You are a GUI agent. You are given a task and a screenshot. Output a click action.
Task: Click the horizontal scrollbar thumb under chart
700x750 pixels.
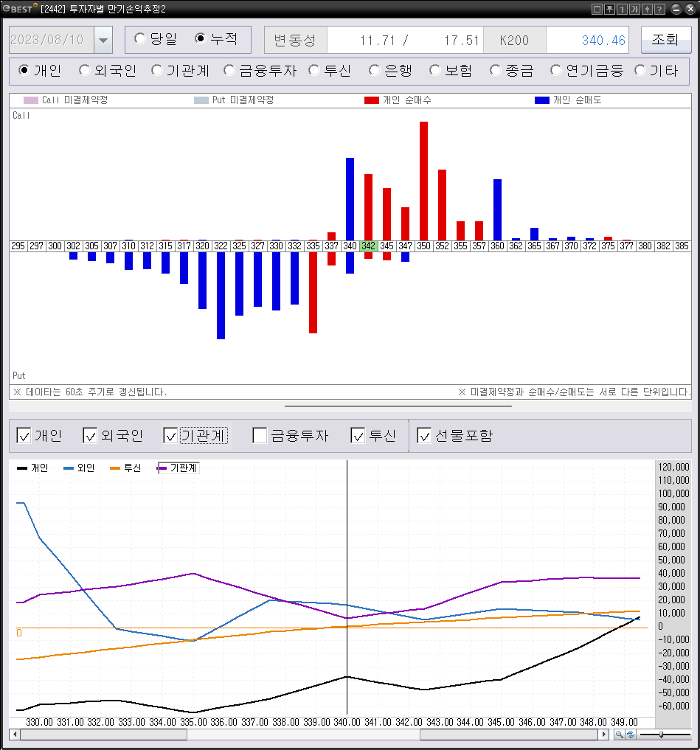303,735
